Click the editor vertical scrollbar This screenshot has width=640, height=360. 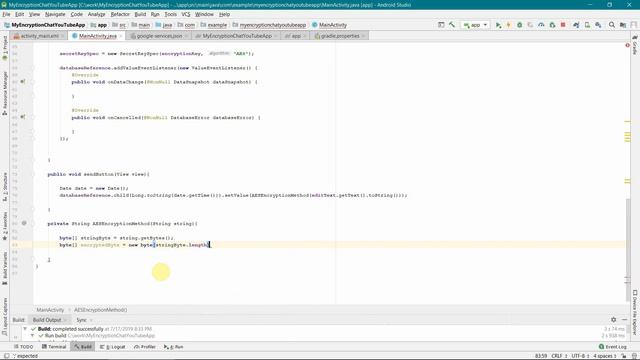tap(628, 249)
